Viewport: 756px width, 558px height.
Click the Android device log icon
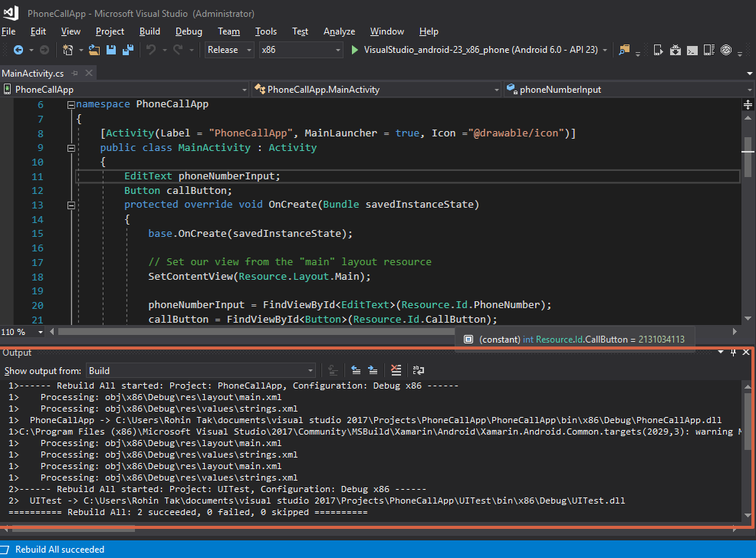point(709,50)
